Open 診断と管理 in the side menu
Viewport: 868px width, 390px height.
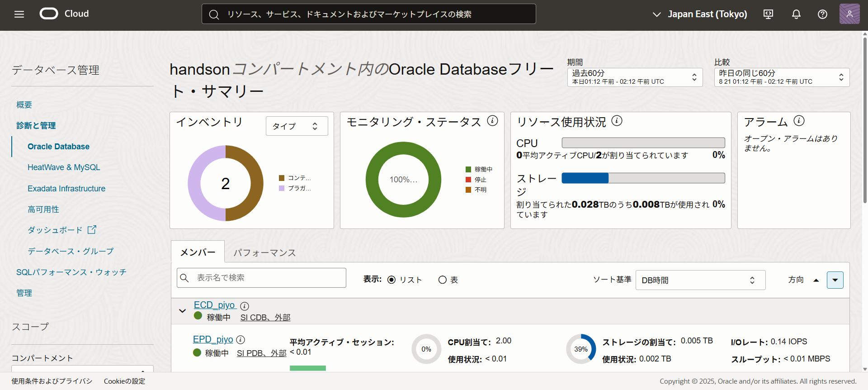pyautogui.click(x=36, y=126)
